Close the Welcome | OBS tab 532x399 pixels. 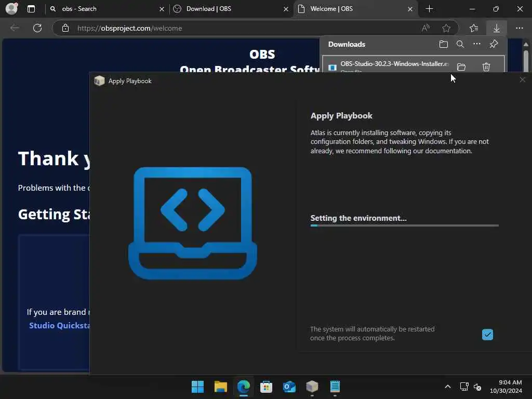point(410,9)
